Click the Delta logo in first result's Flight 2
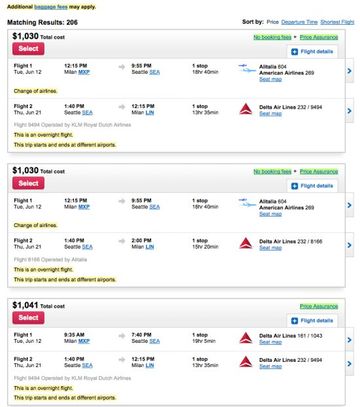The height and width of the screenshot is (407, 360). 246,109
